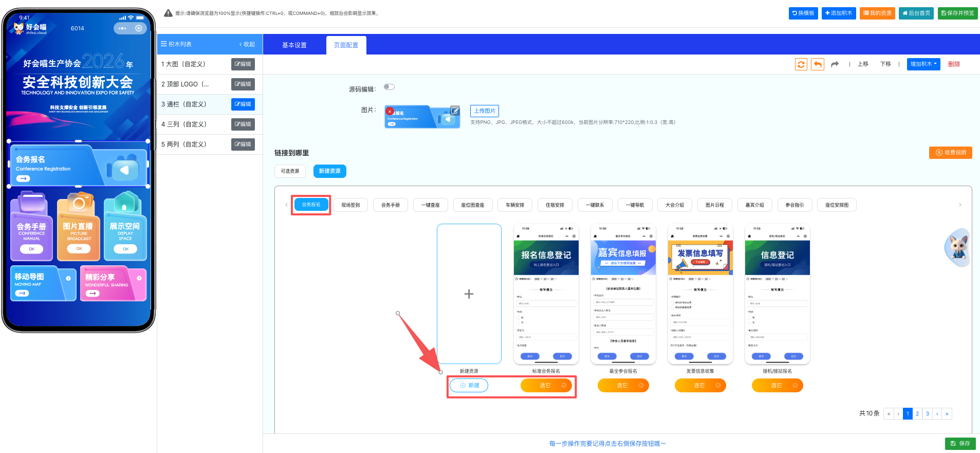
Task: Open the 增加积木 dropdown
Action: [923, 64]
